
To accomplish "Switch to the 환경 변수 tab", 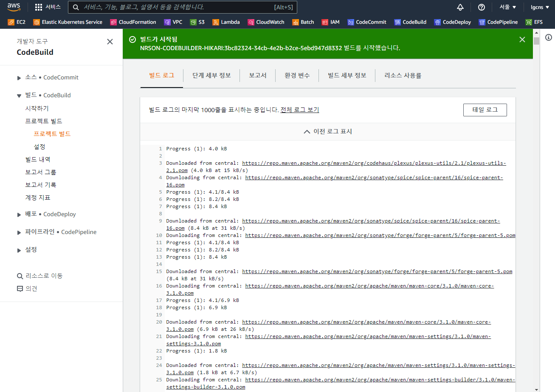I will (297, 75).
